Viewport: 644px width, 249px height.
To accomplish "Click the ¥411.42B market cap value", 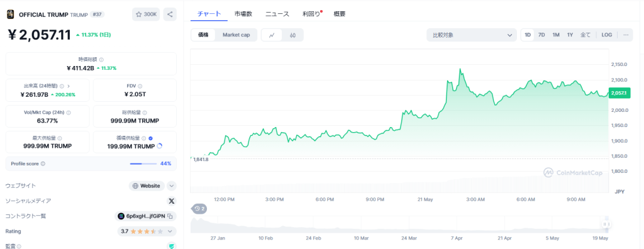I will pyautogui.click(x=80, y=68).
